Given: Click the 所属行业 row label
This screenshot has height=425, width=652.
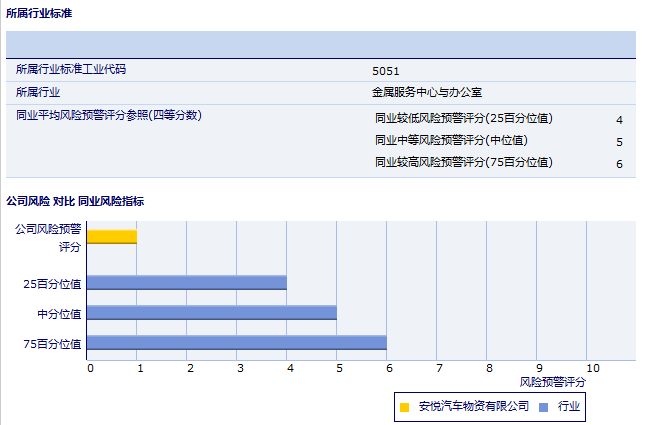Looking at the screenshot, I should point(38,92).
